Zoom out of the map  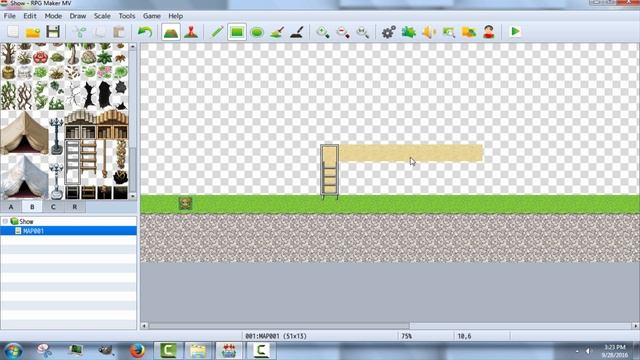tap(343, 32)
